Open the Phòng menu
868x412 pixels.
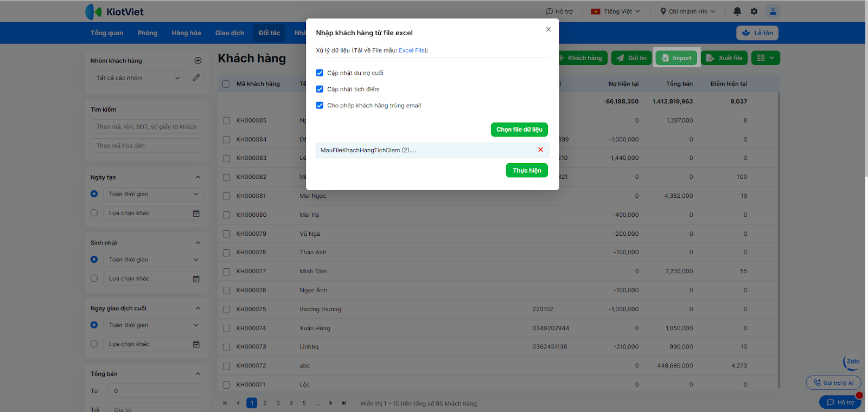pyautogui.click(x=148, y=33)
